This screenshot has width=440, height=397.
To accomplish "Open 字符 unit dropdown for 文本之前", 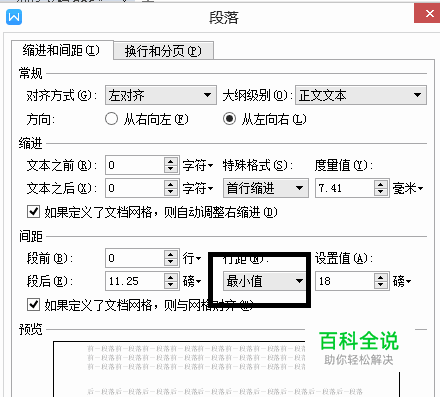I will click(198, 165).
